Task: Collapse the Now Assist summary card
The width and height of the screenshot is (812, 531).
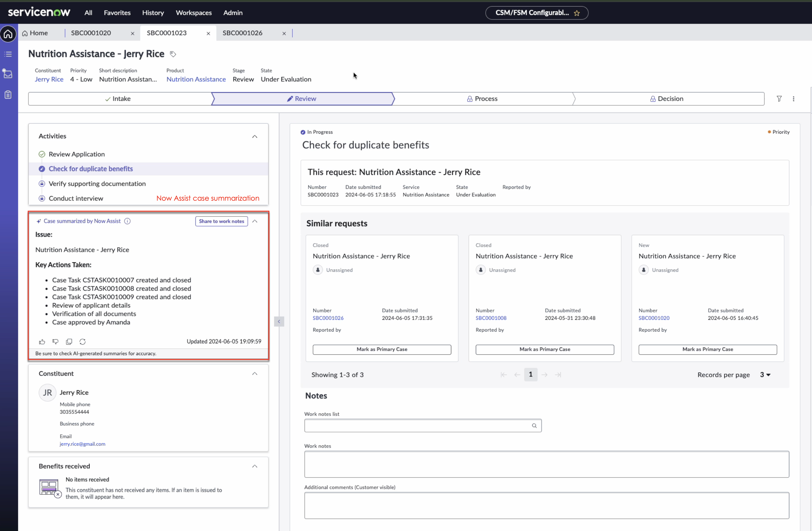Action: pos(255,221)
